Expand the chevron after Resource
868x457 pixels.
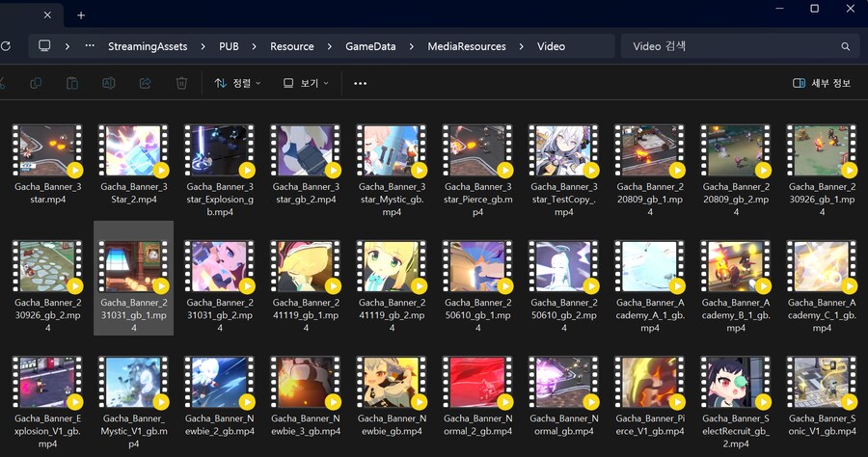(x=330, y=46)
